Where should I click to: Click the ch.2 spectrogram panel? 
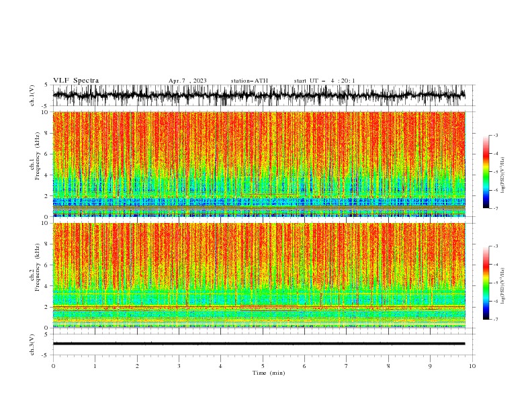click(259, 275)
